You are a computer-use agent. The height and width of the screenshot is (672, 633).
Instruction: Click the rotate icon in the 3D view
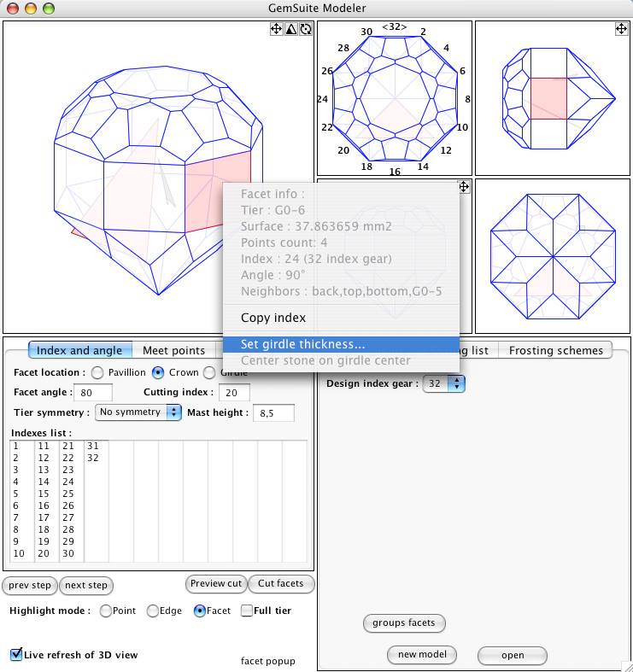click(306, 29)
